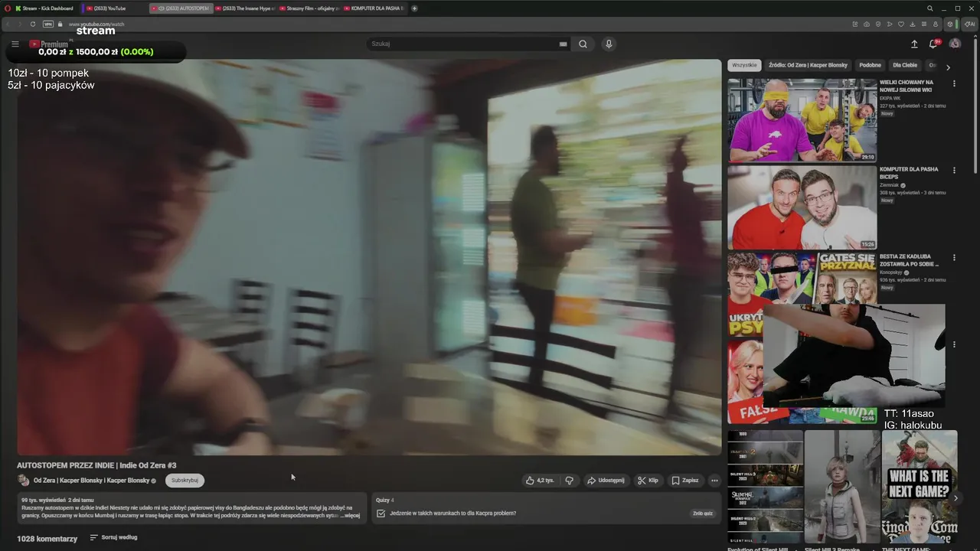Select the Dla Ciebie filter chip

pyautogui.click(x=905, y=65)
